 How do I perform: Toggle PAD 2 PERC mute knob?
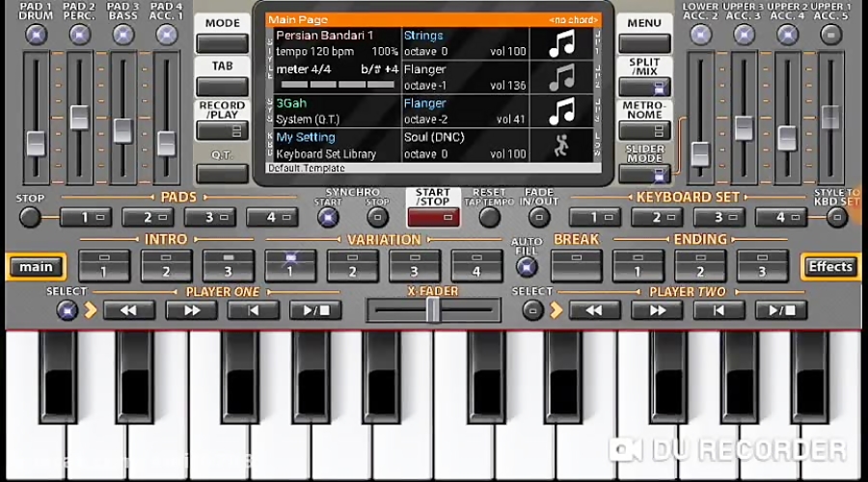tap(80, 35)
